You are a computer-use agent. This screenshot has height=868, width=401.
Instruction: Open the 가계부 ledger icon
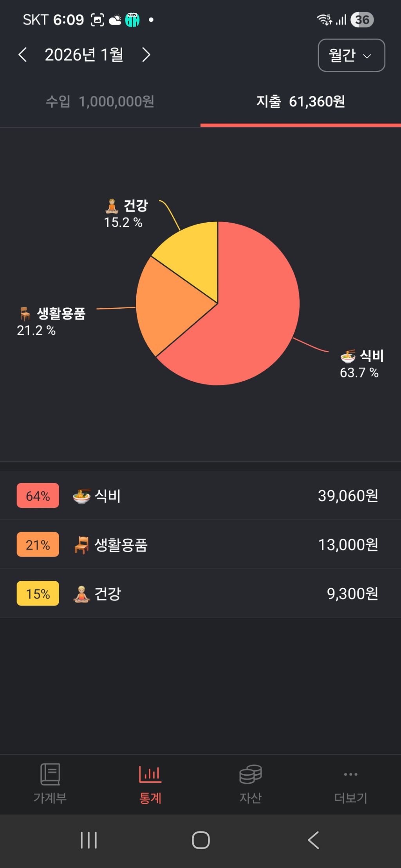click(50, 774)
